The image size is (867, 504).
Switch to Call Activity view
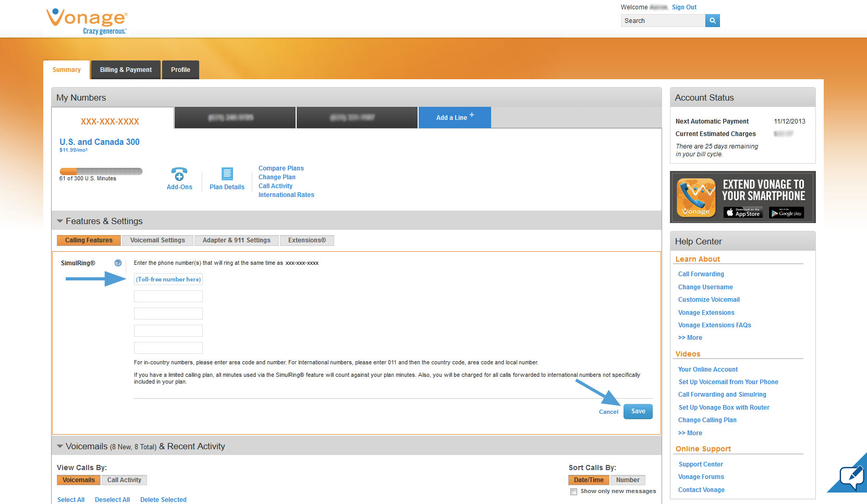coord(124,480)
